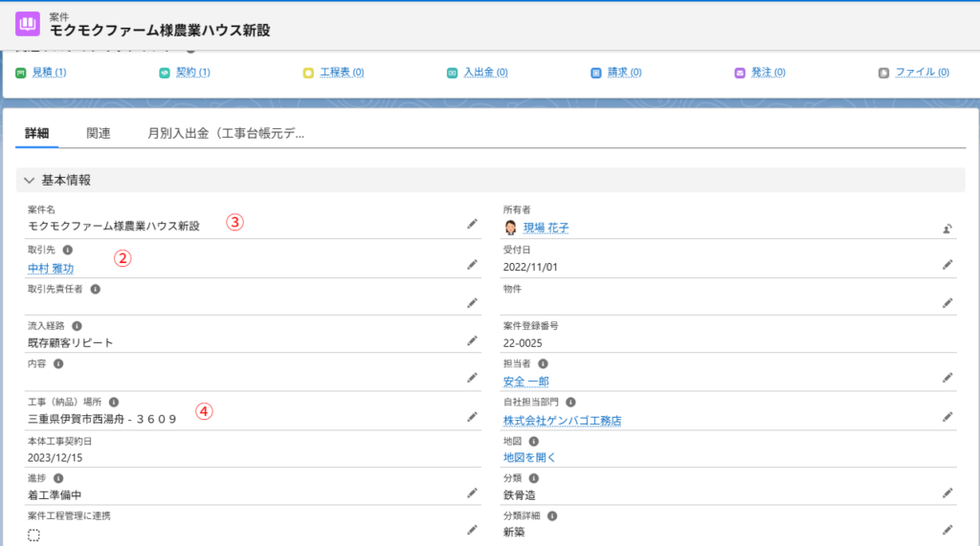Open the ファイル (0) quick link
The width and height of the screenshot is (980, 546).
point(921,73)
